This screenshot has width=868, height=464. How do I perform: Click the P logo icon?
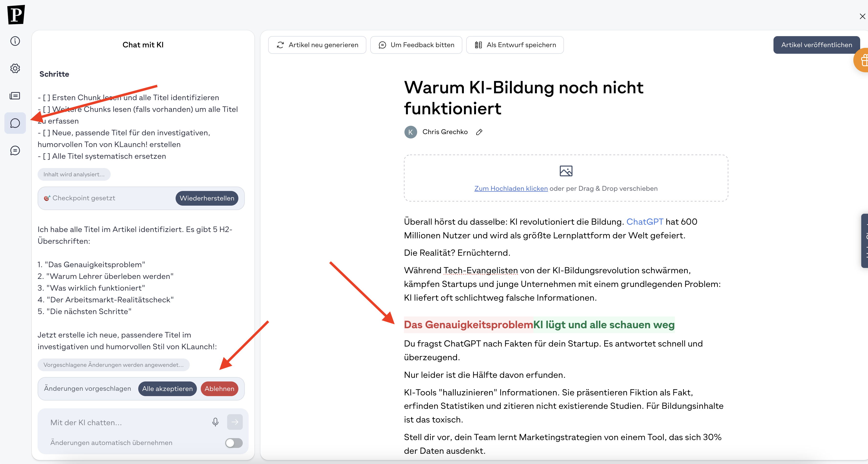16,14
